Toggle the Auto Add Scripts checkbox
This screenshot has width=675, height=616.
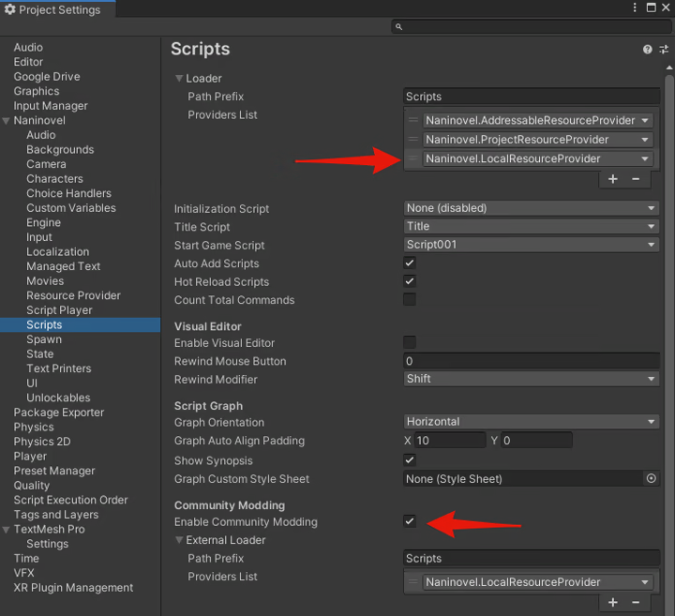pos(410,263)
